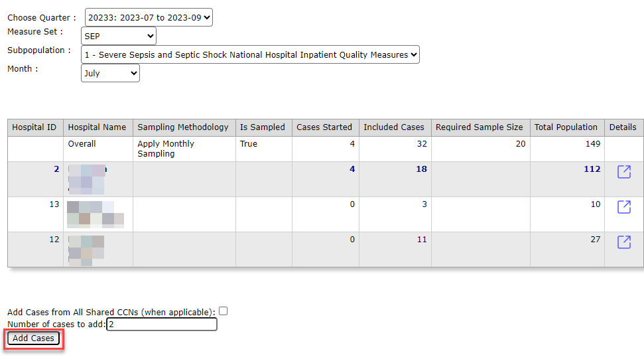Open the Measure Set dropdown
This screenshot has width=644, height=361.
(119, 36)
